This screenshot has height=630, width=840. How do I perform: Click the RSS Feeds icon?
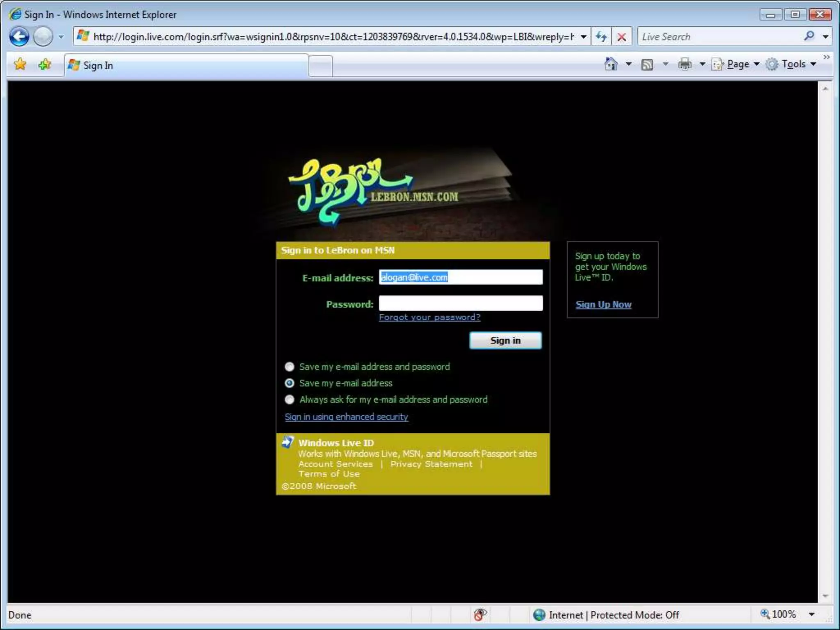pyautogui.click(x=647, y=64)
